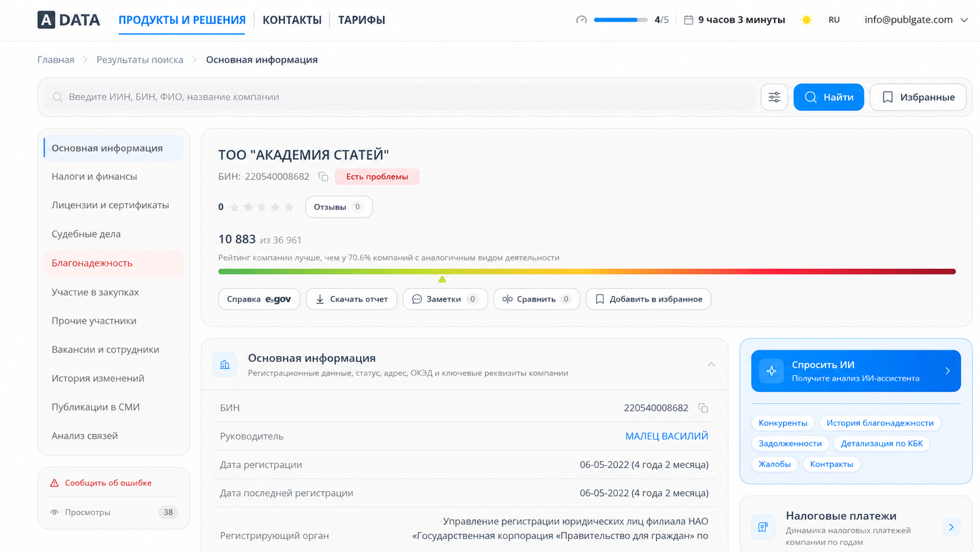Click the Справка egov button

coord(259,299)
